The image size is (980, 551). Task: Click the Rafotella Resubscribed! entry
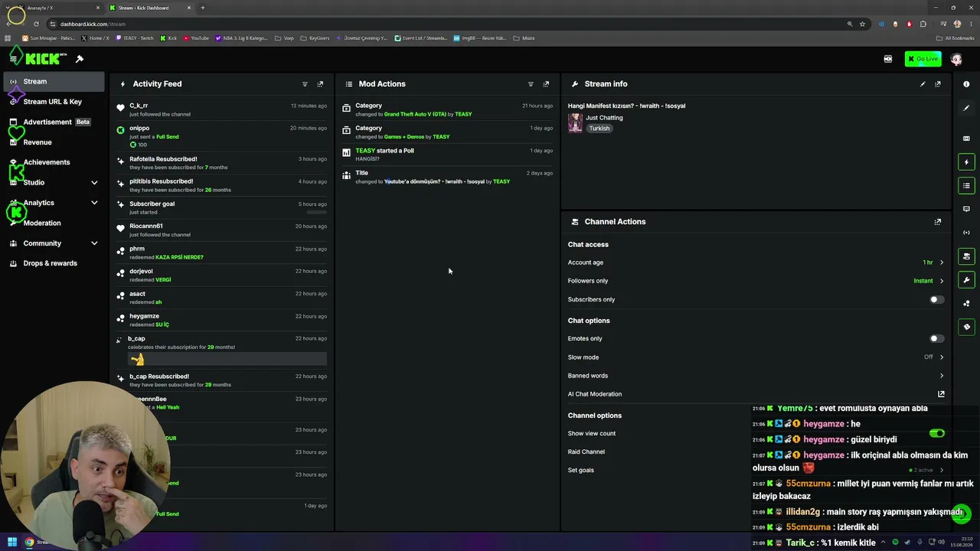click(222, 163)
